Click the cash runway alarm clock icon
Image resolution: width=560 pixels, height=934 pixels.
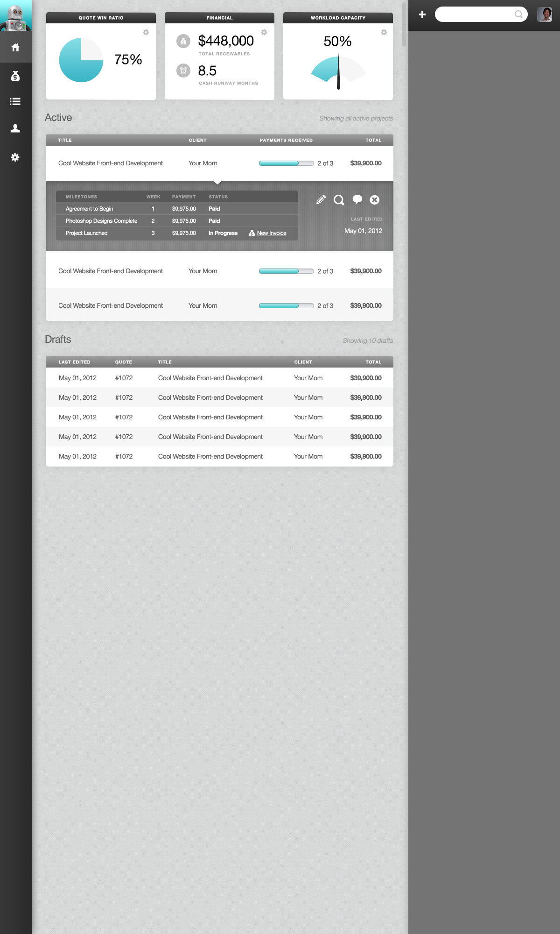(x=183, y=71)
